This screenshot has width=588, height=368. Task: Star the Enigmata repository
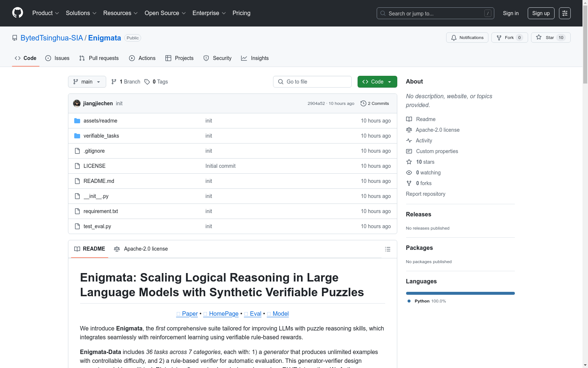[551, 38]
